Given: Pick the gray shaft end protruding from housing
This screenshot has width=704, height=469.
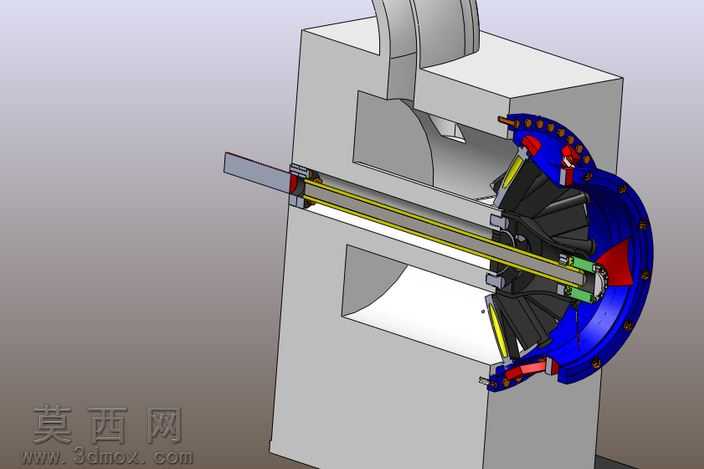Looking at the screenshot, I should [258, 172].
